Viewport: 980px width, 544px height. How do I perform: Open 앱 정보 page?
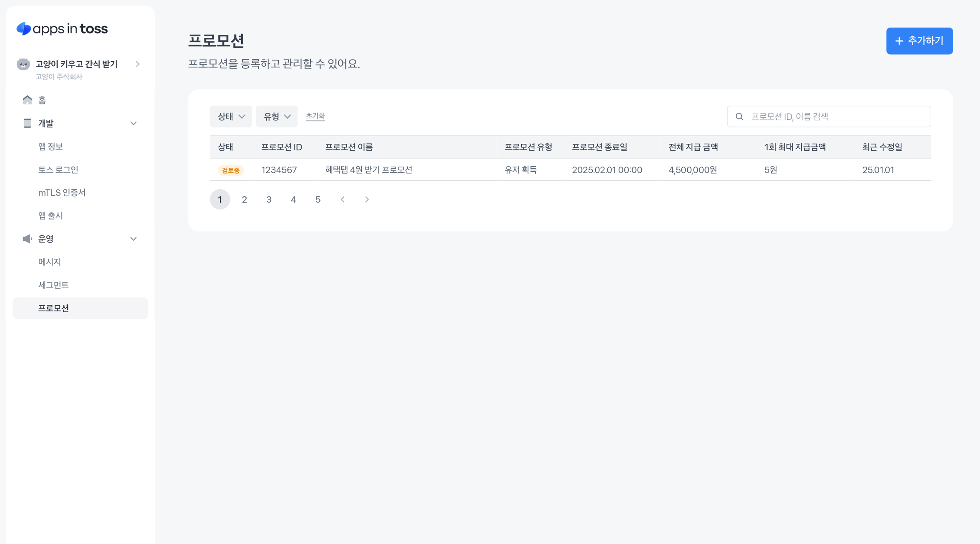[51, 146]
